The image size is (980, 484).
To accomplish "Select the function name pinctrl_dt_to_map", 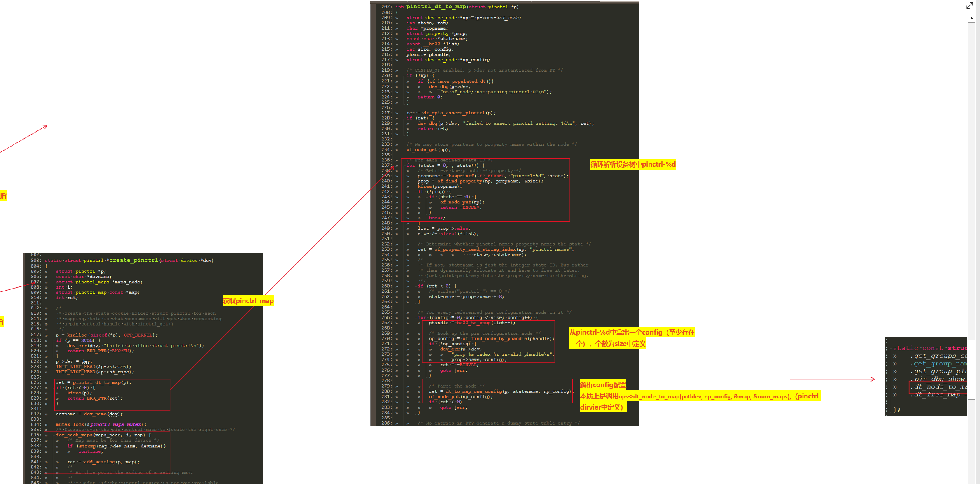I will [435, 7].
